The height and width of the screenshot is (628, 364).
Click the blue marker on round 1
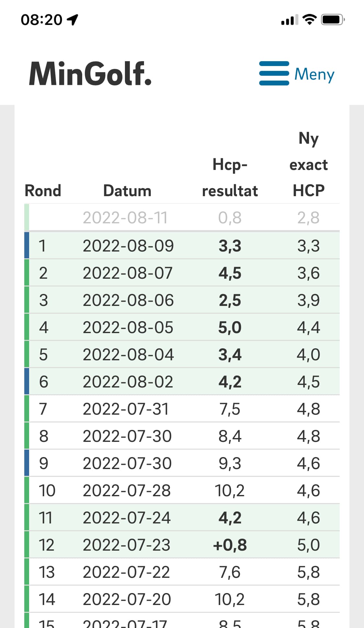pos(27,245)
